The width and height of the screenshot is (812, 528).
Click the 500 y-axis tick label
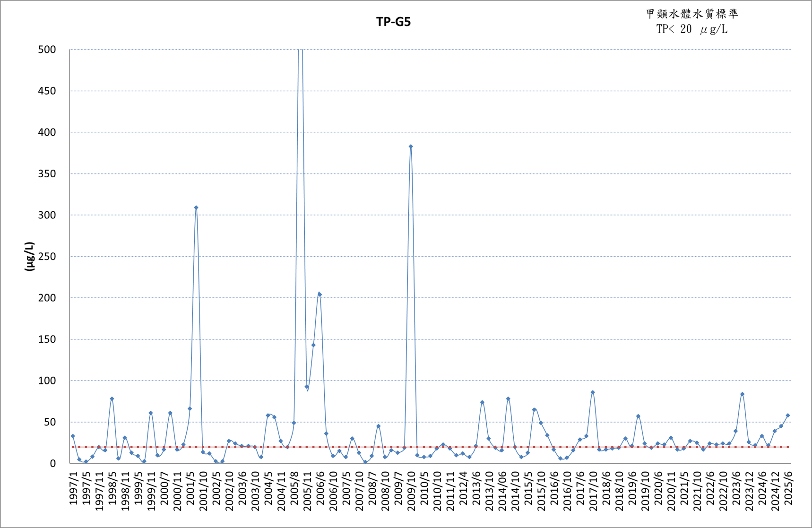pyautogui.click(x=47, y=50)
